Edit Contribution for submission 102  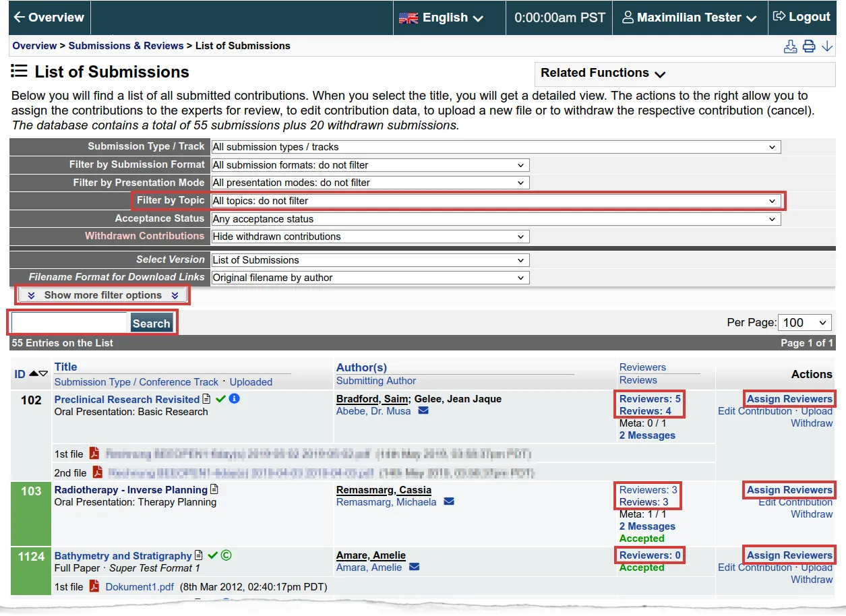point(755,411)
